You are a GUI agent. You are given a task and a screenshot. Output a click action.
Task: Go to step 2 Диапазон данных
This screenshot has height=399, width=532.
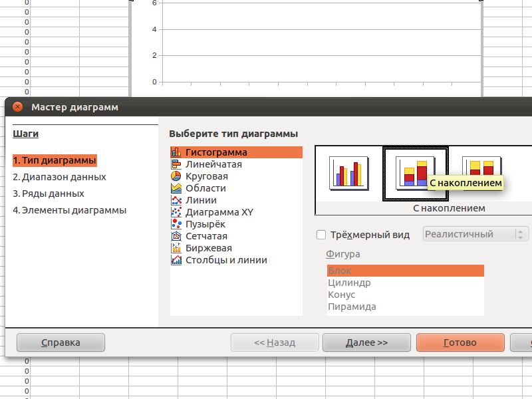(x=59, y=177)
